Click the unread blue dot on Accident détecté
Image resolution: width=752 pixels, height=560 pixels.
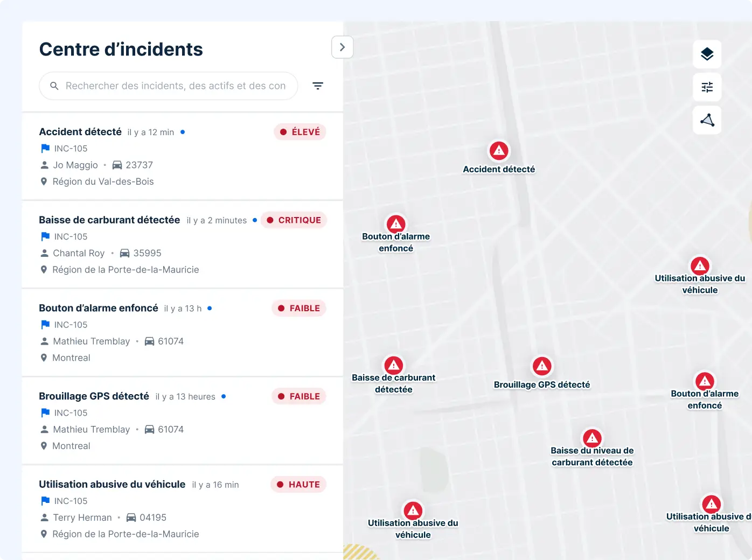click(183, 132)
